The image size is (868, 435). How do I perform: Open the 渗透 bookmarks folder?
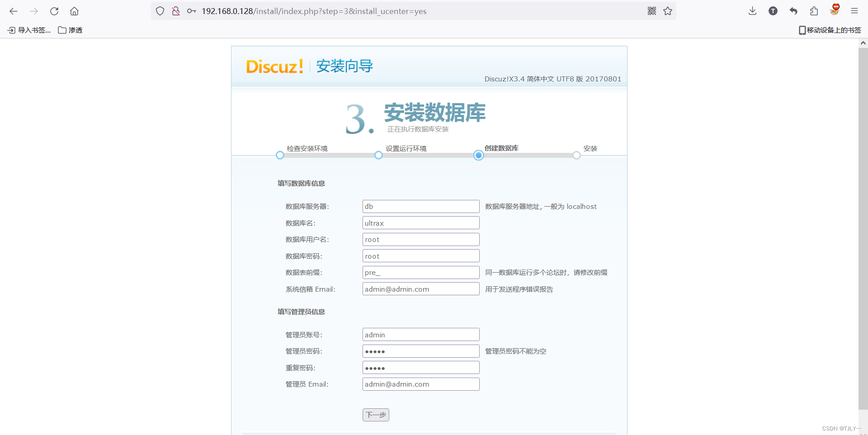click(71, 30)
